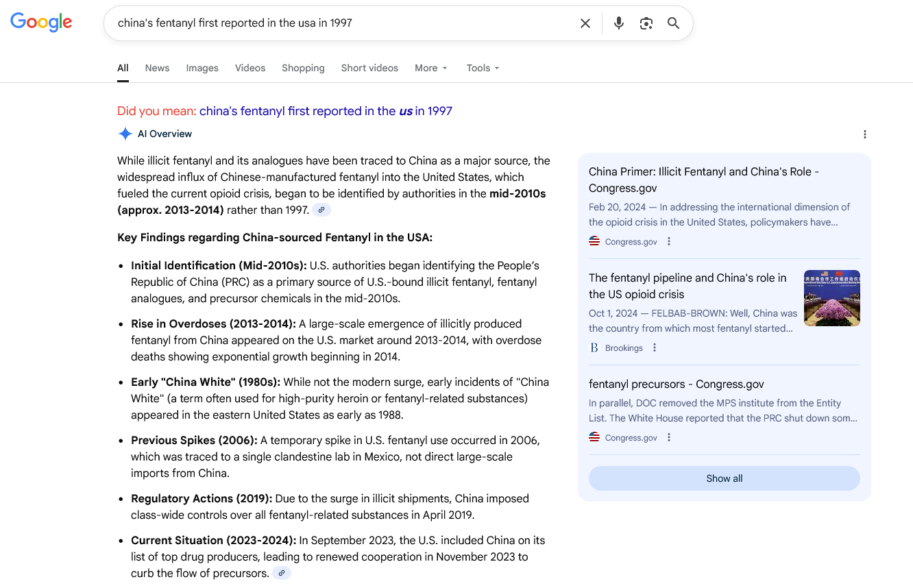Click inside the search text field
Viewport: 913px width, 588px height.
tap(343, 23)
